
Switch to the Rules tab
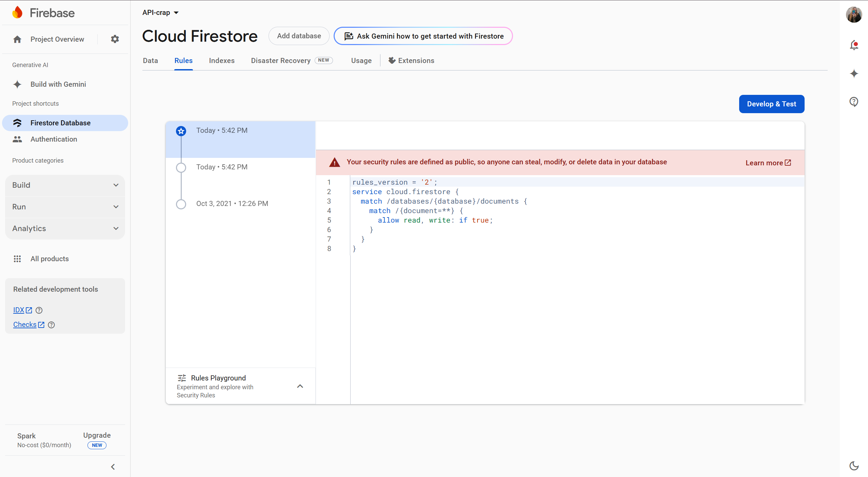pyautogui.click(x=183, y=61)
